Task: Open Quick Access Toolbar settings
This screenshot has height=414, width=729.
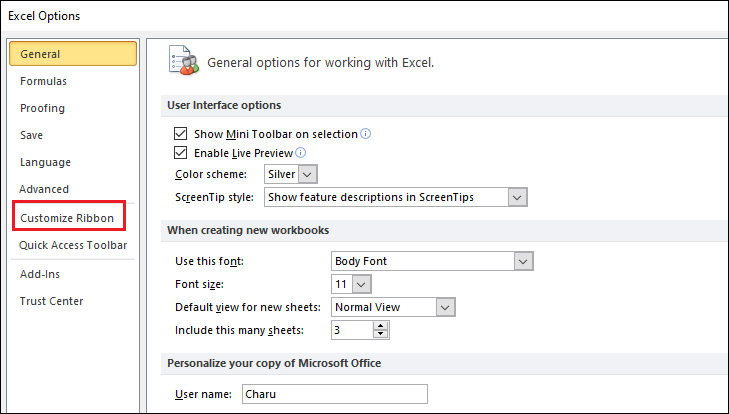Action: (x=73, y=245)
